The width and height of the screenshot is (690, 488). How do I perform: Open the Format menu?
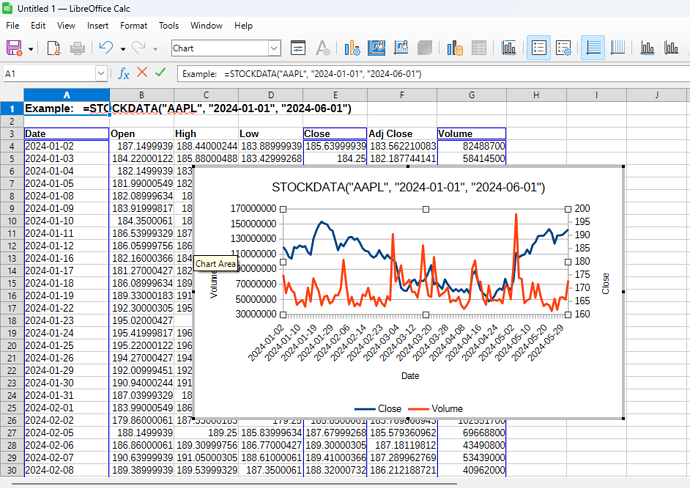point(134,26)
